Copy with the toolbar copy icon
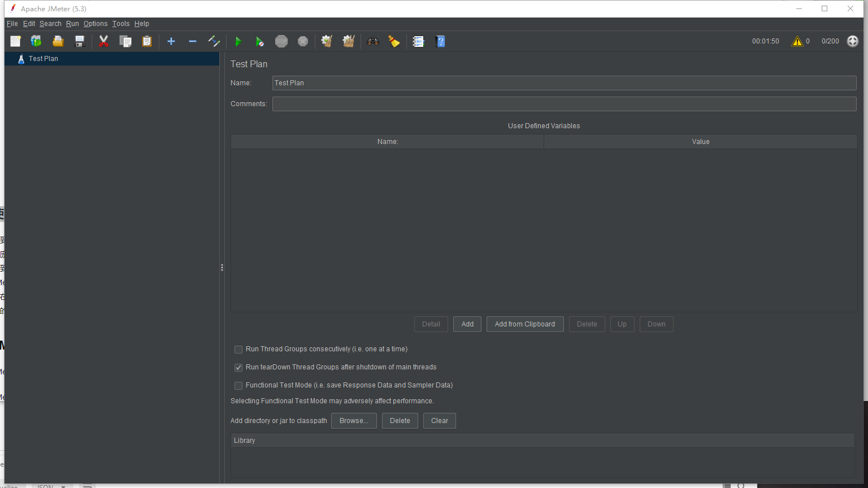 [125, 41]
